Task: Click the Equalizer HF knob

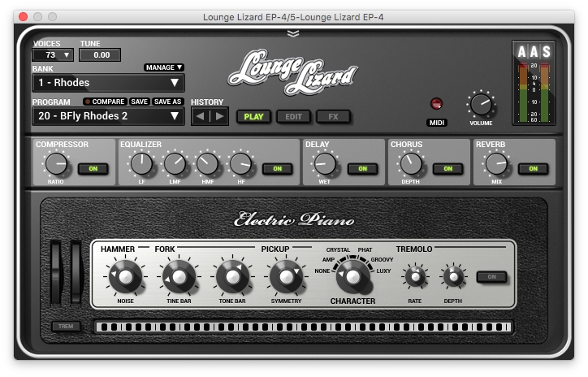Action: coord(240,164)
